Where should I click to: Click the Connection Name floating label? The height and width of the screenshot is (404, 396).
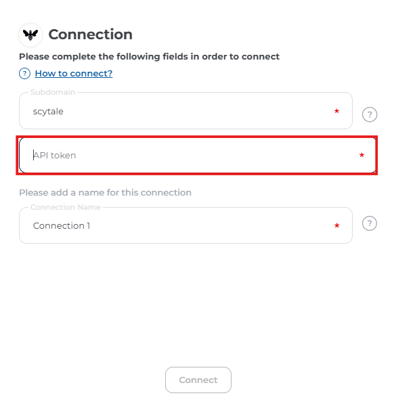click(65, 207)
